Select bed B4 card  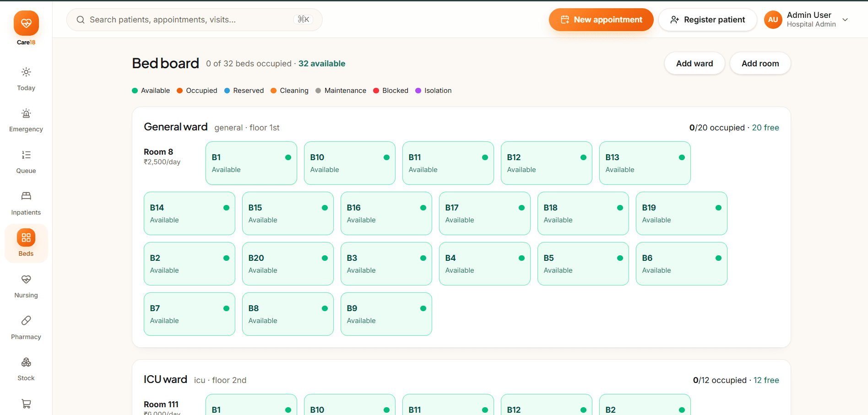pos(485,264)
